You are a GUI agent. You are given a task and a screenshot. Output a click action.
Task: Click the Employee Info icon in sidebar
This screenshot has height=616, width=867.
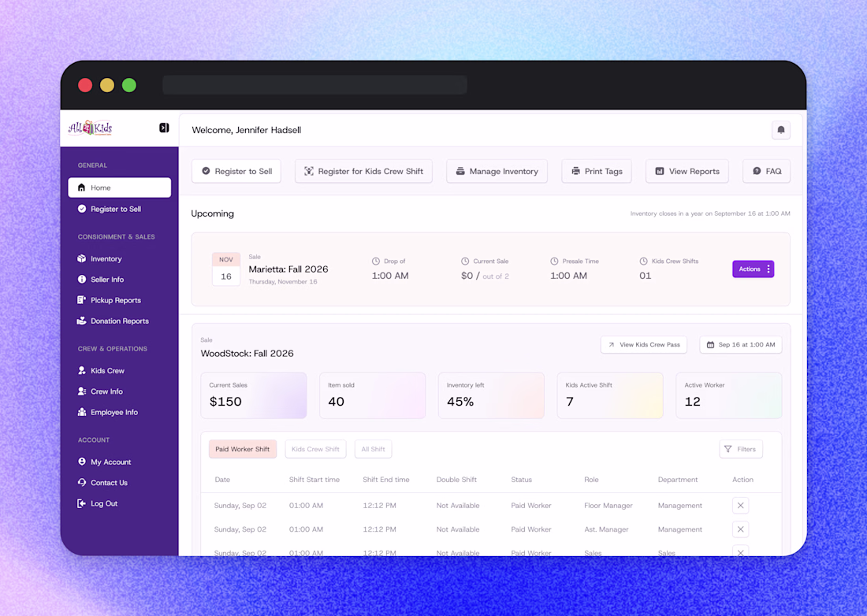pos(82,412)
